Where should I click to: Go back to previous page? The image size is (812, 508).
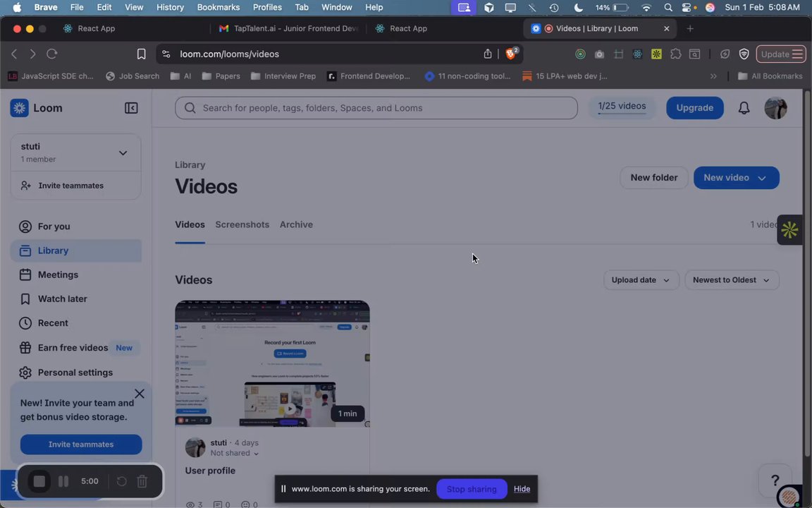[14, 54]
